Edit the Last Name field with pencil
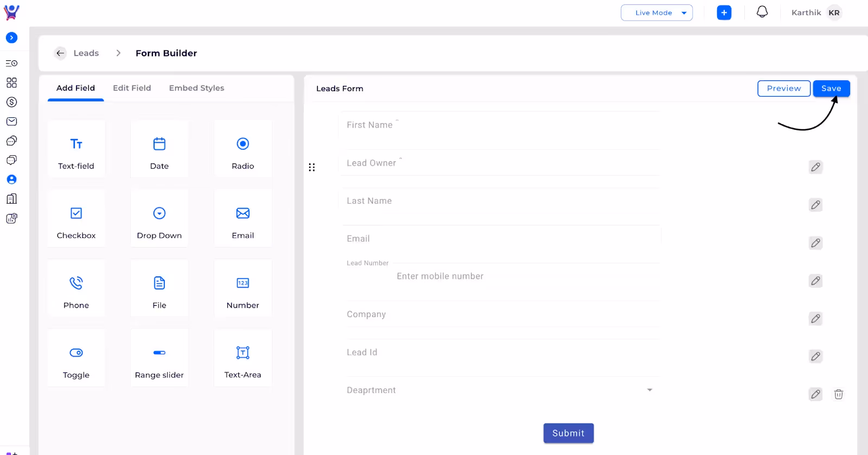 (815, 205)
